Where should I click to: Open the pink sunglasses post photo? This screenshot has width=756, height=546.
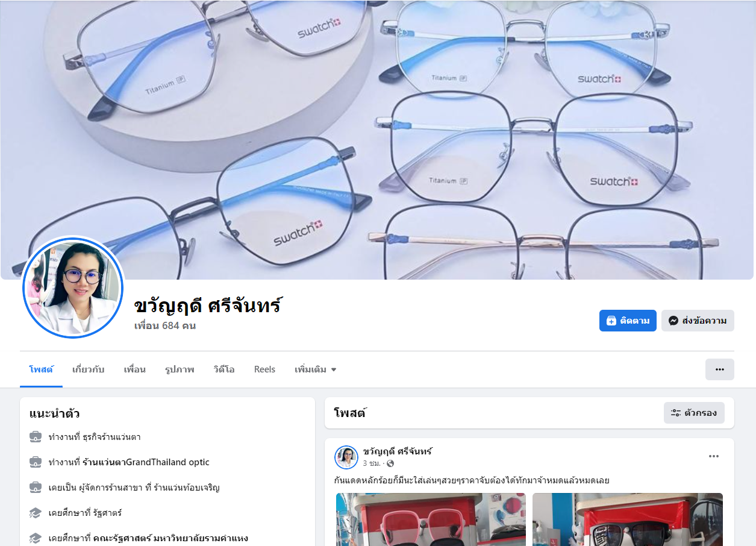(431, 519)
